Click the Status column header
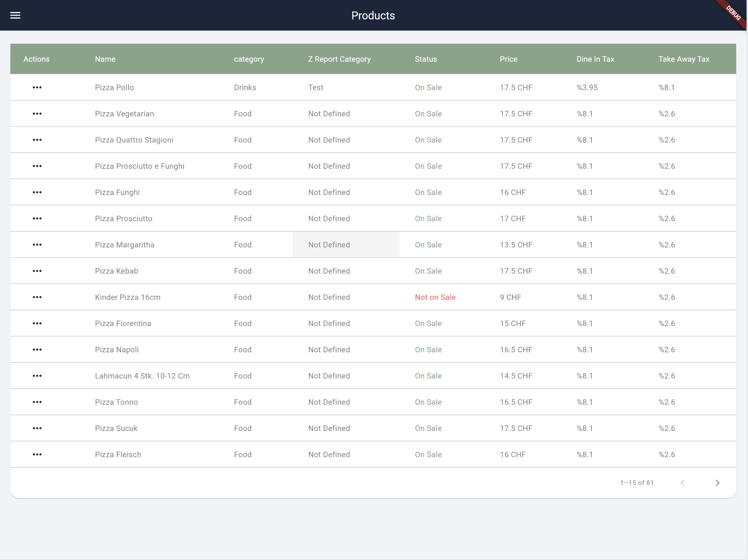The image size is (748, 560). (x=426, y=59)
